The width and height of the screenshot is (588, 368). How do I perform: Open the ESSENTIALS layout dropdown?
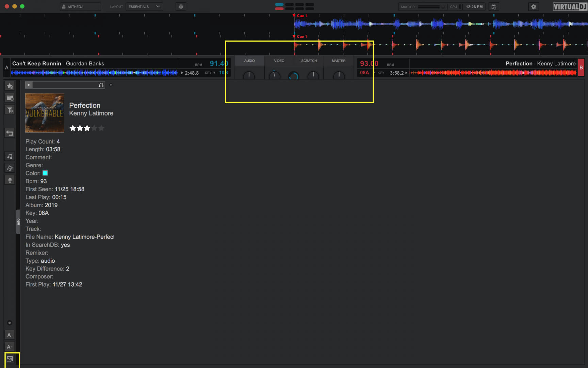[x=144, y=7]
